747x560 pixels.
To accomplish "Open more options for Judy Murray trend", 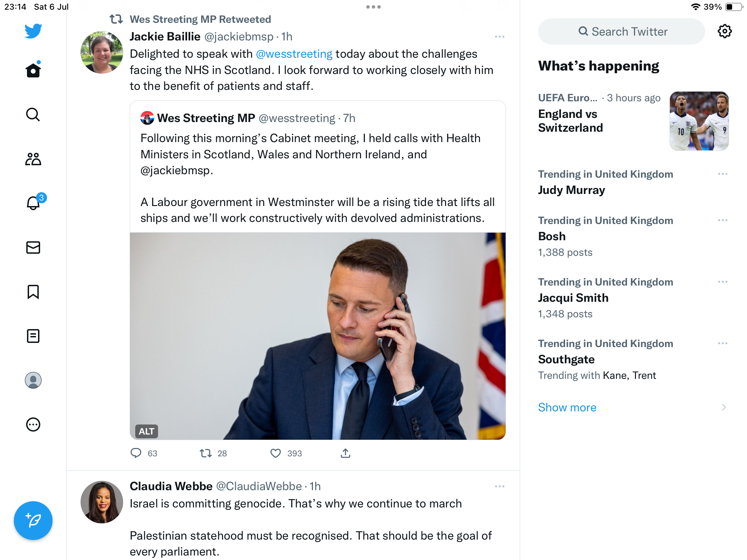I will (722, 174).
